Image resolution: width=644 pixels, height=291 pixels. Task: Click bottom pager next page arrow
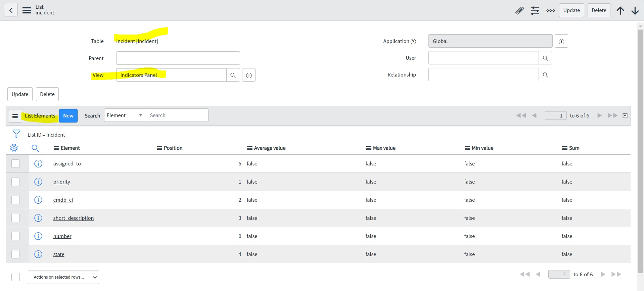click(603, 274)
